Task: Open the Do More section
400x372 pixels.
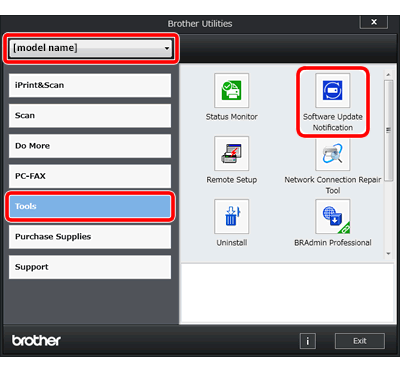Action: point(90,146)
